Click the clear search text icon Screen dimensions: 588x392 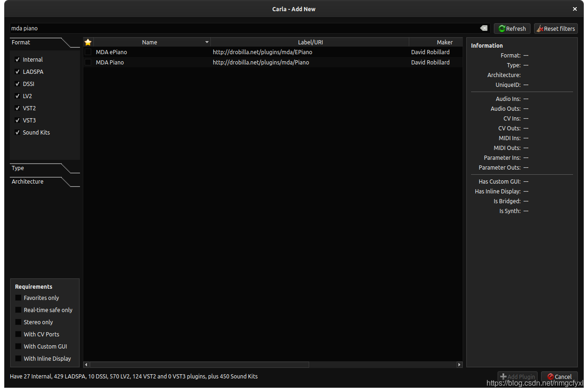click(484, 29)
